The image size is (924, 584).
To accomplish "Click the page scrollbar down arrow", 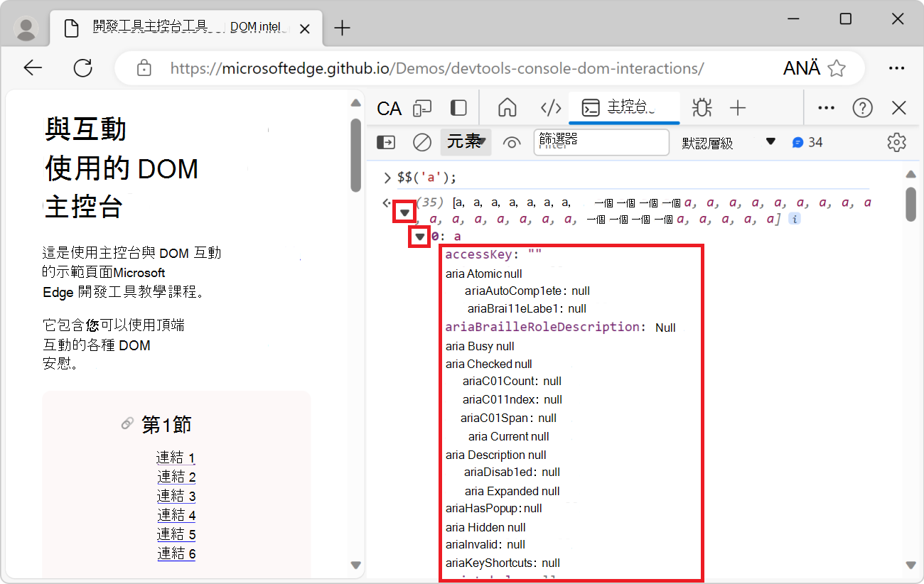I will pyautogui.click(x=356, y=565).
